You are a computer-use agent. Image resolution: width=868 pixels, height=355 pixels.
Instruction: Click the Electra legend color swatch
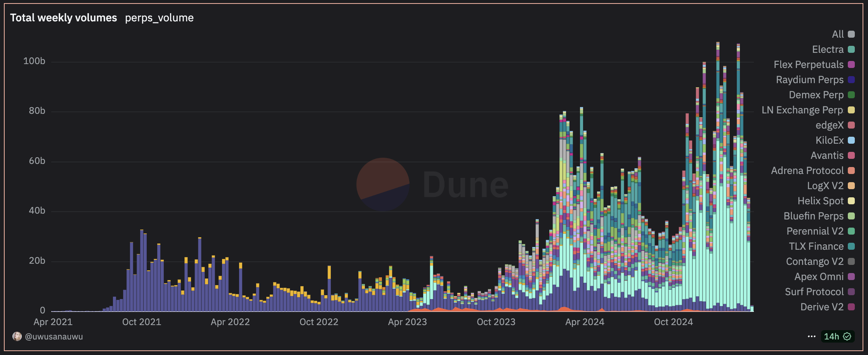pyautogui.click(x=851, y=49)
